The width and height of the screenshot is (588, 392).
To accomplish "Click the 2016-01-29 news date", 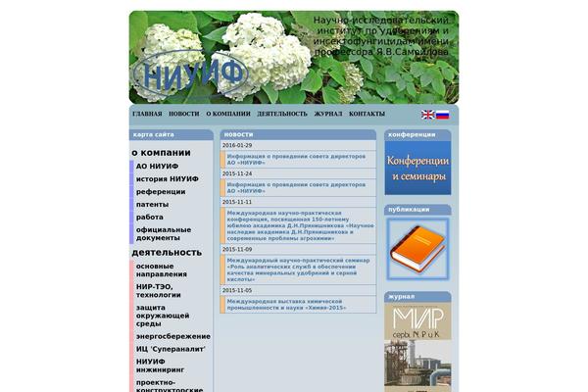I will [237, 145].
